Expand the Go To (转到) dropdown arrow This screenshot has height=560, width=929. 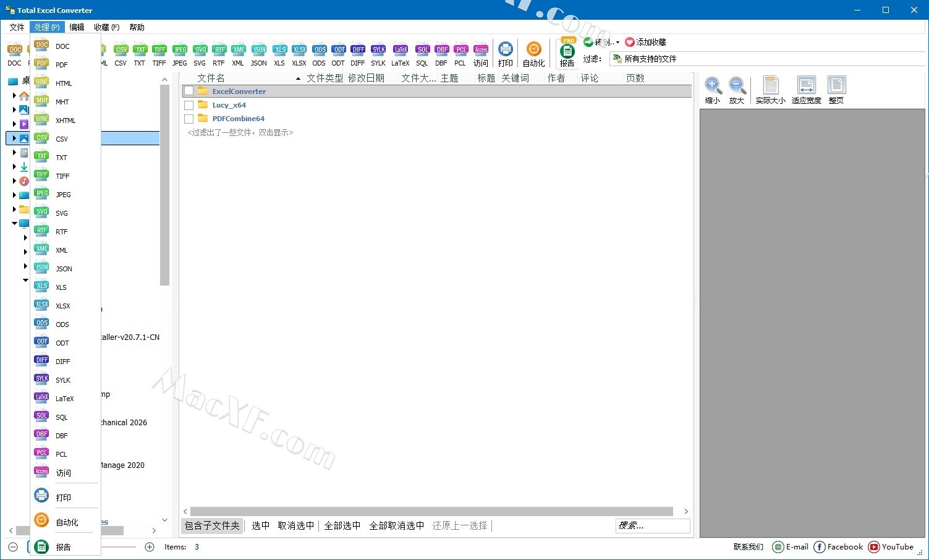(x=617, y=43)
